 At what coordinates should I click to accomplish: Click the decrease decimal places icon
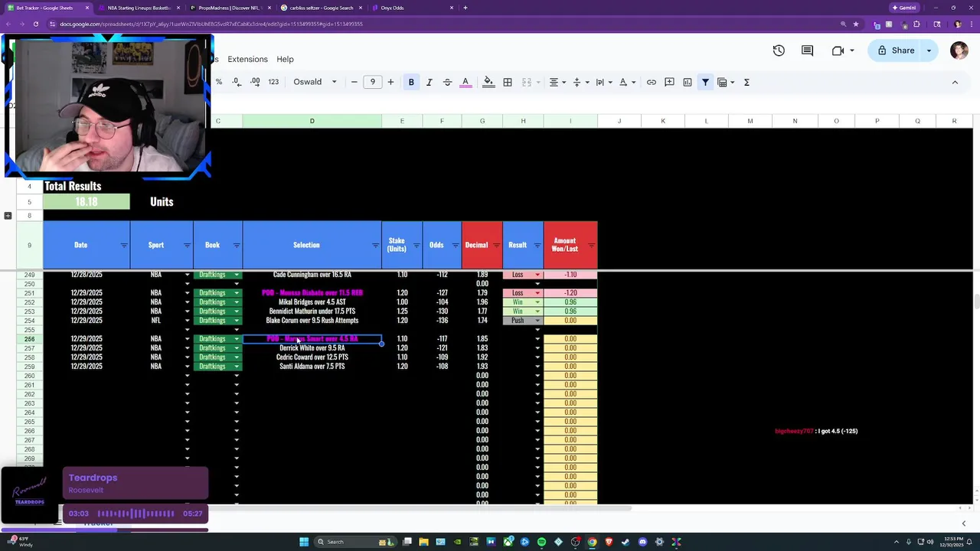237,82
